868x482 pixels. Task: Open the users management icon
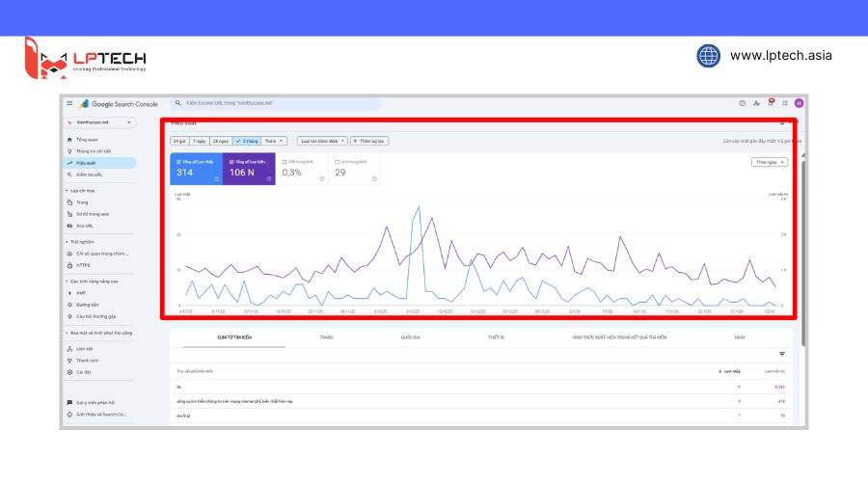[756, 103]
